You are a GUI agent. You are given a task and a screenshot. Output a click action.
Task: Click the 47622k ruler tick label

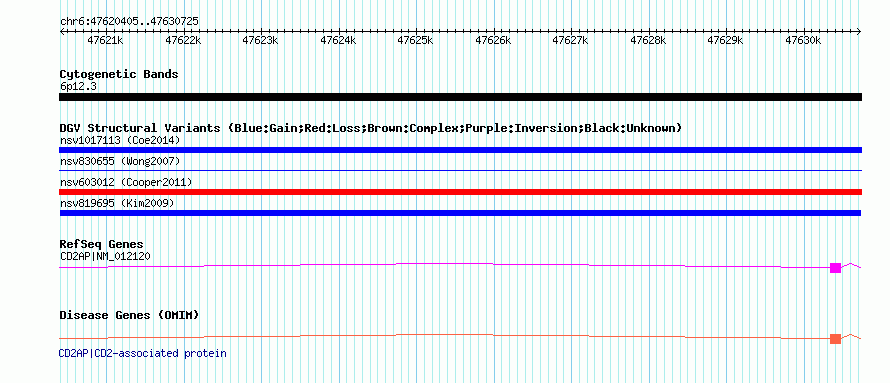(x=183, y=41)
